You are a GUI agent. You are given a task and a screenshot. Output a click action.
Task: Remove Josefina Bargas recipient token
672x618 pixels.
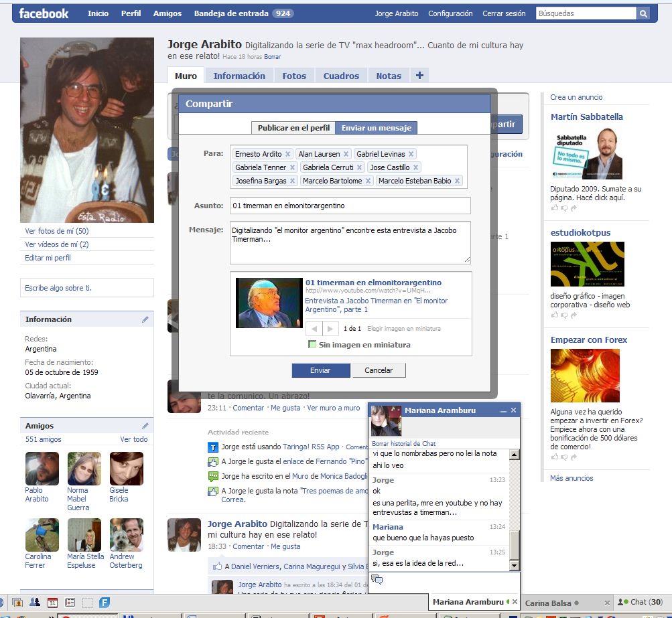[292, 181]
